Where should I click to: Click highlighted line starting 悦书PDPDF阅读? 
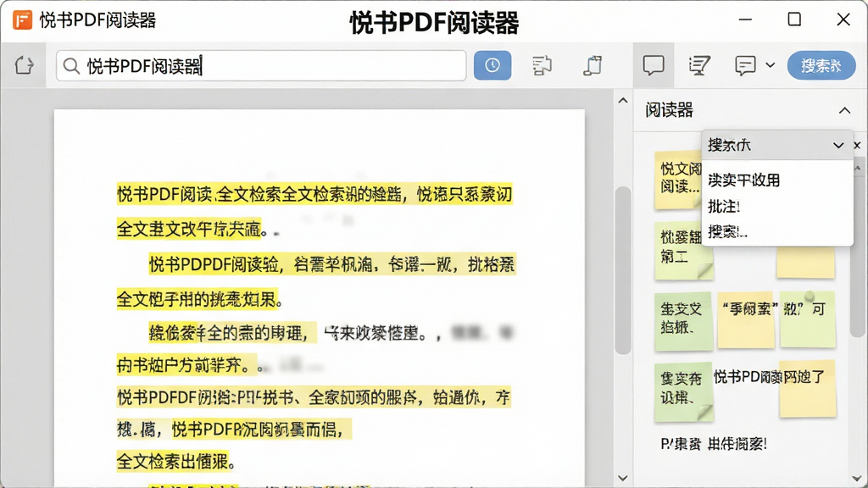coord(332,264)
